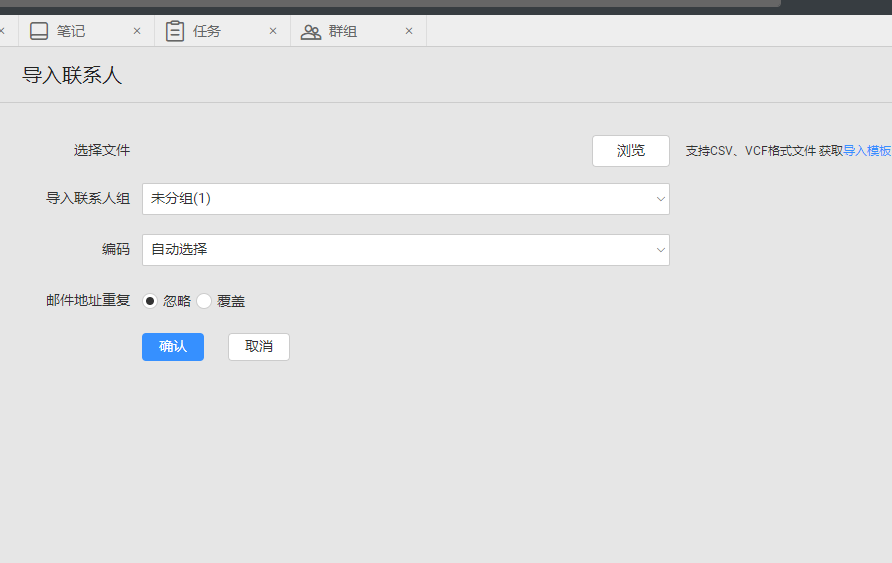Close the 任务 tab
892x563 pixels.
pyautogui.click(x=273, y=31)
